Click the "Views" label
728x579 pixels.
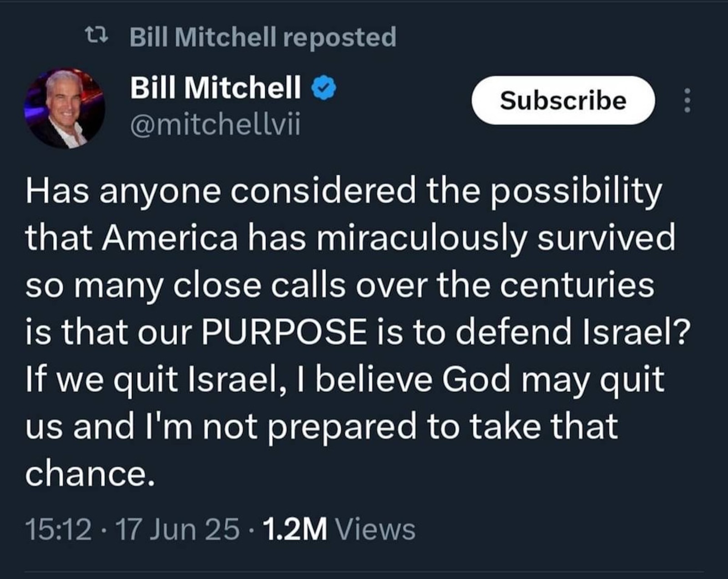pos(375,529)
